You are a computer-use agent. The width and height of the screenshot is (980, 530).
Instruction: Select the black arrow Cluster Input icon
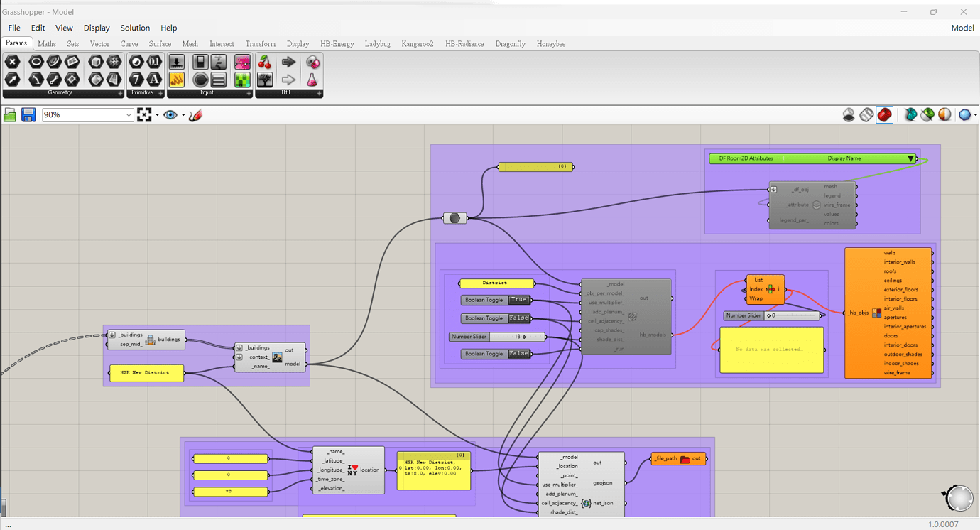288,63
